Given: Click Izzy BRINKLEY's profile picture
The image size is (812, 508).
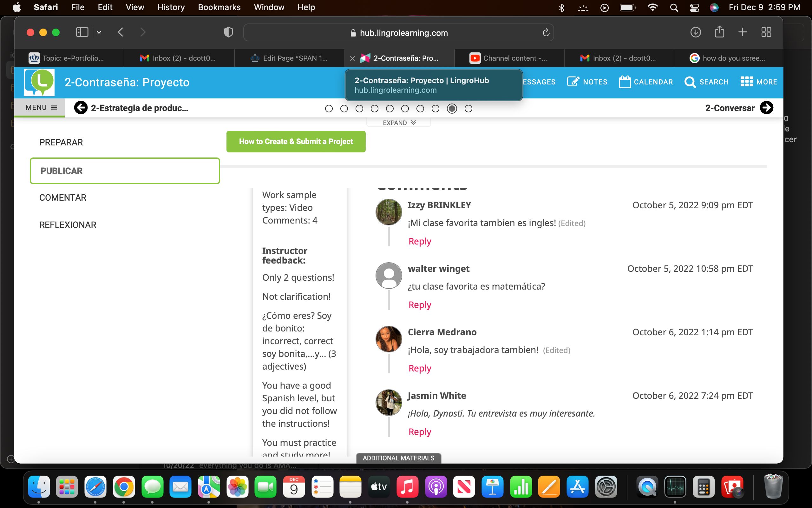Looking at the screenshot, I should tap(389, 212).
